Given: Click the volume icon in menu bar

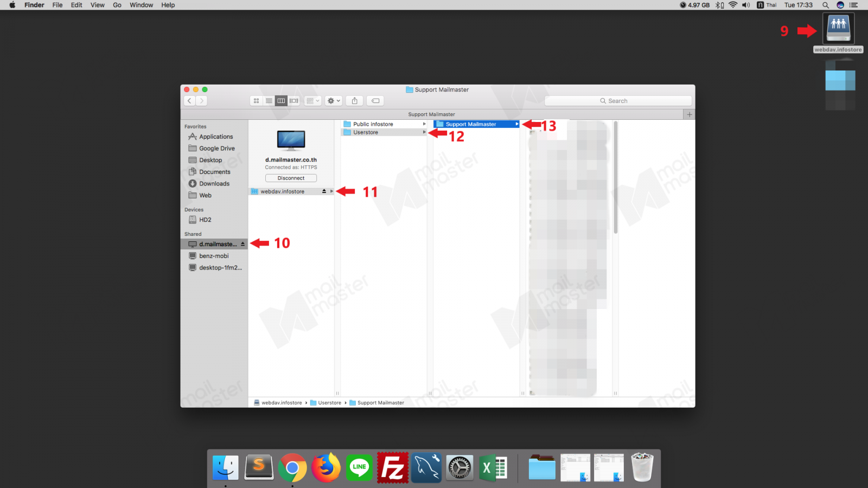Looking at the screenshot, I should pos(746,5).
